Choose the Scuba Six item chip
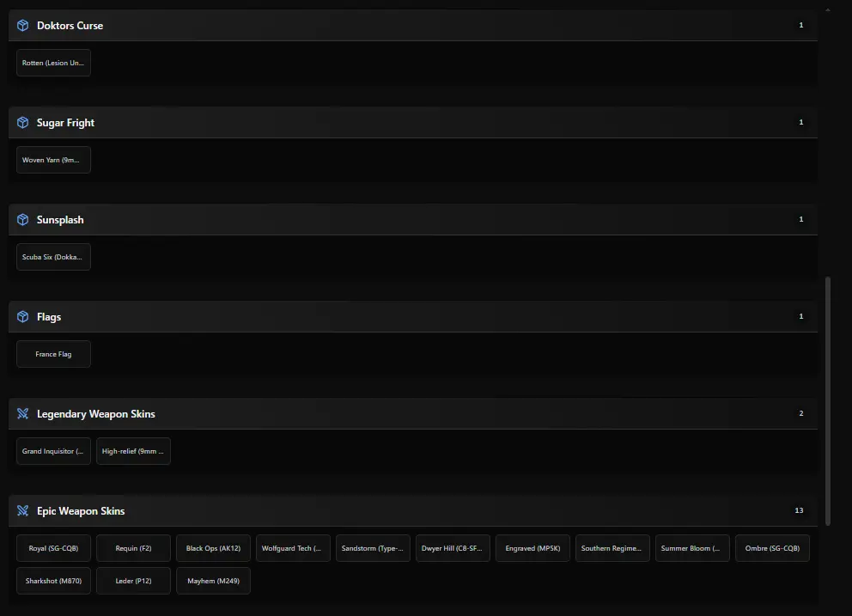852x616 pixels. pyautogui.click(x=53, y=257)
